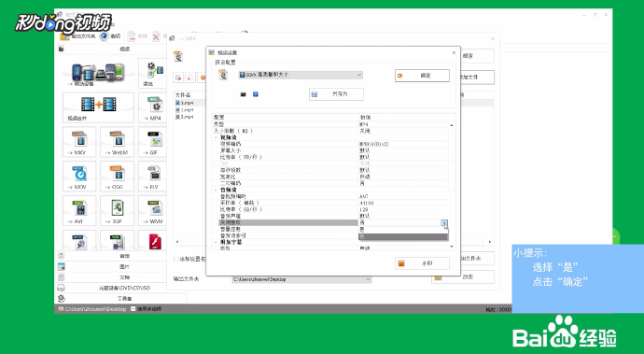Click the 视频编码 MPEG4(DivX) value
Viewport: 644px width, 354px height.
(x=374, y=144)
